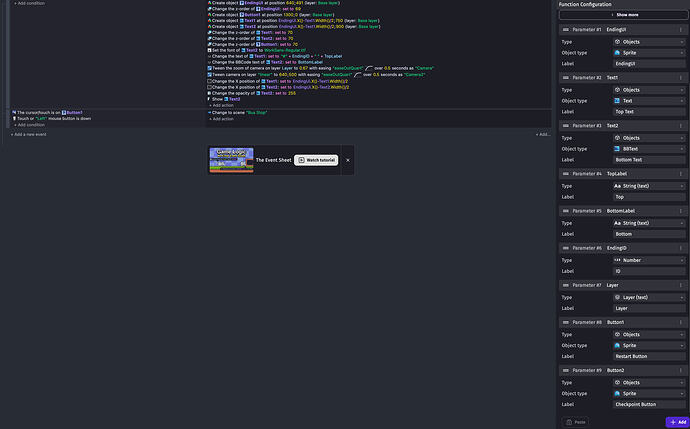Select Create object Button1 at position action

click(273, 15)
